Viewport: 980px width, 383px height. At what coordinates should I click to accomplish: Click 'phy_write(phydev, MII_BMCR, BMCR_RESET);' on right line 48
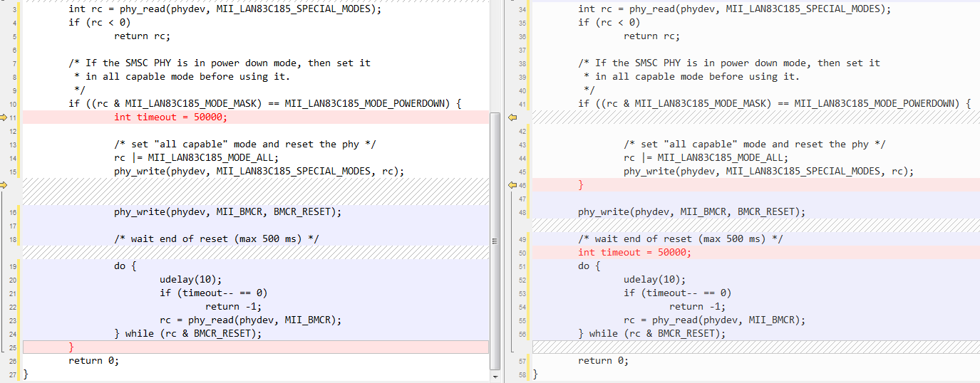tap(691, 212)
